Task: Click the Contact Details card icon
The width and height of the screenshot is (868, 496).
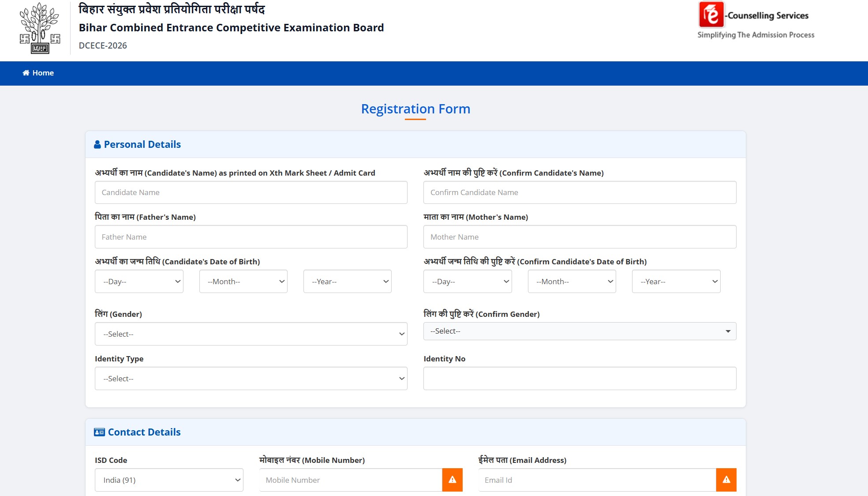Action: click(x=99, y=432)
